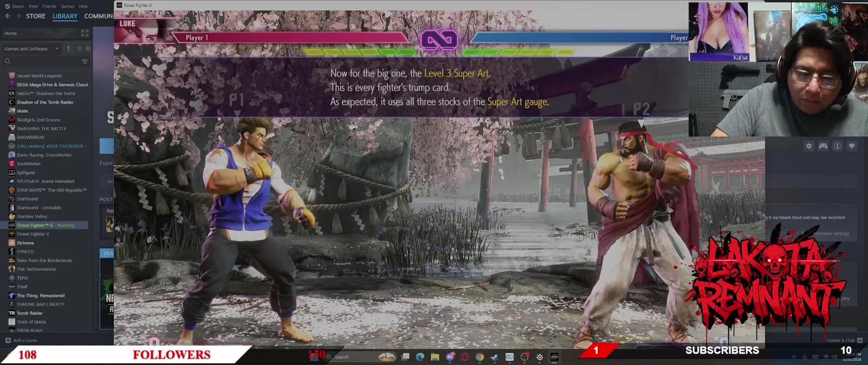Open Steam from the taskbar
868x365 pixels.
click(494, 357)
